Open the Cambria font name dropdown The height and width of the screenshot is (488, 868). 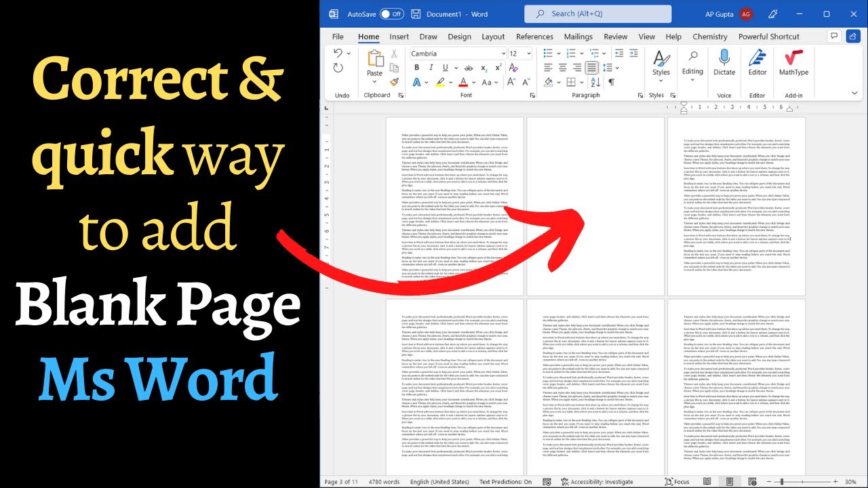pos(504,54)
